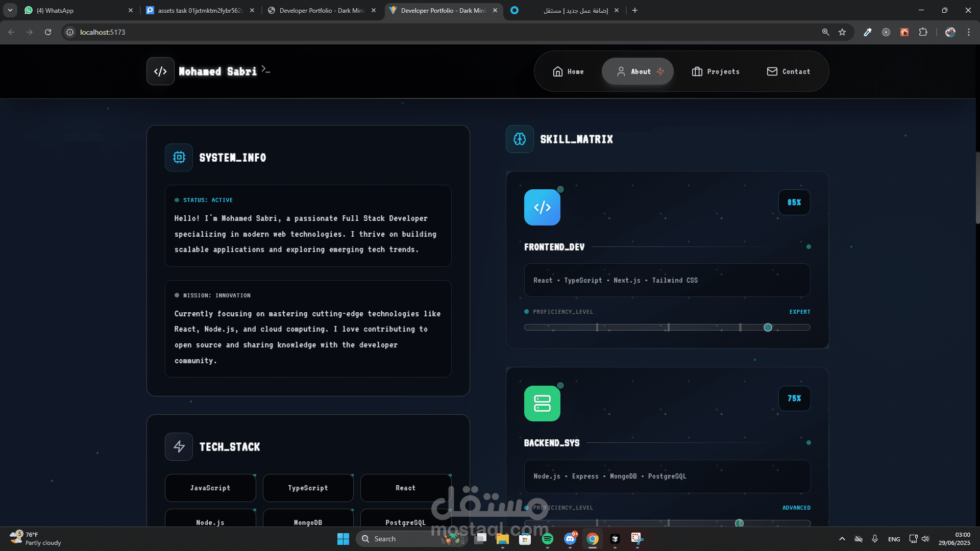Switch to the WhatsApp browser tab
This screenshot has width=980, height=551.
coord(77,10)
